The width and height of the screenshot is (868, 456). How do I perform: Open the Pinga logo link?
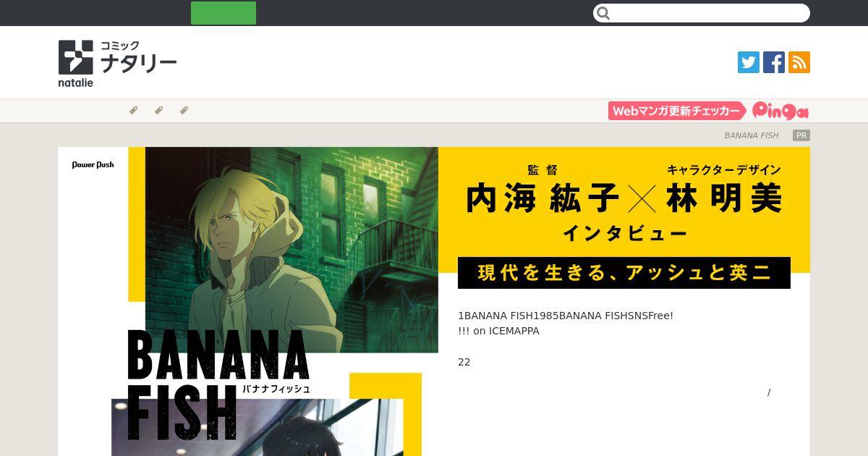click(x=780, y=111)
